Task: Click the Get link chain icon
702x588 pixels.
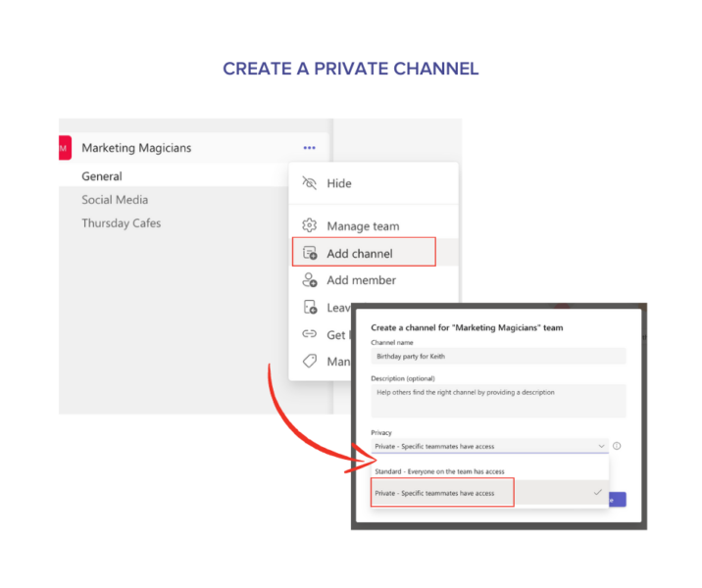Action: coord(310,335)
